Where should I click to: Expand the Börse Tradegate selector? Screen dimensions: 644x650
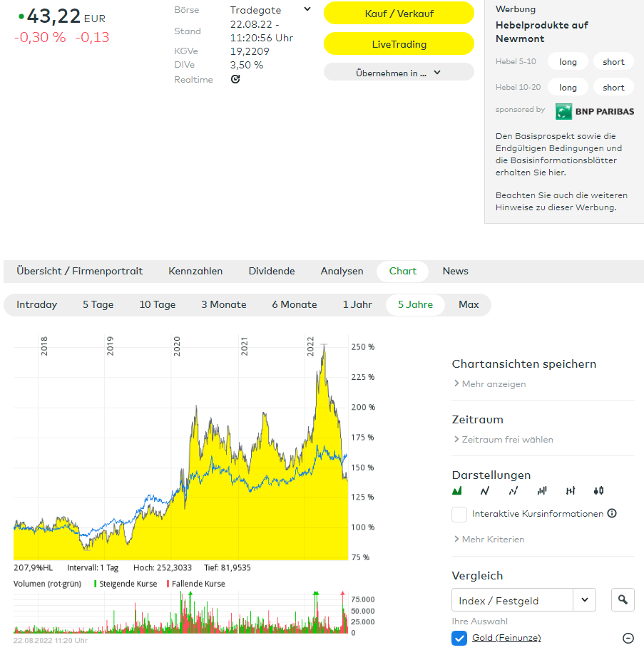tap(307, 10)
